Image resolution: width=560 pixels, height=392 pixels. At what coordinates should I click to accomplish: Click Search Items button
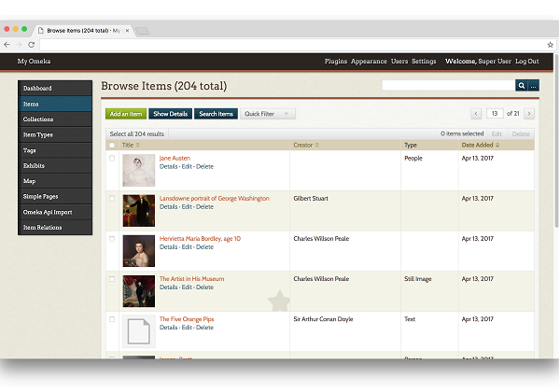point(217,114)
